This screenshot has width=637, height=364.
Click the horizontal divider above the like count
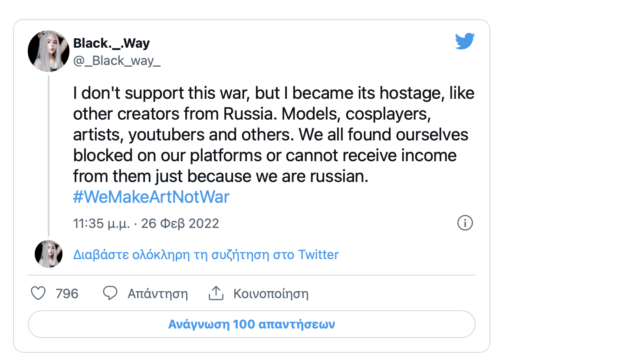tap(252, 275)
